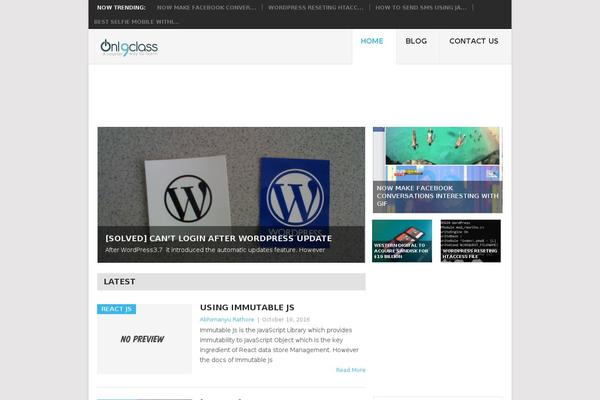
Task: Open the No Preview post thumbnail
Action: pyautogui.click(x=145, y=339)
